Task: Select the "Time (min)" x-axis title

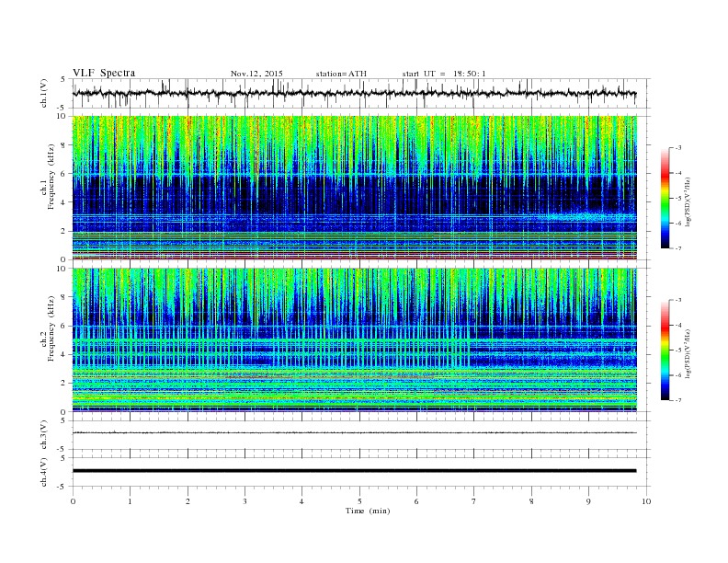Action: (368, 511)
